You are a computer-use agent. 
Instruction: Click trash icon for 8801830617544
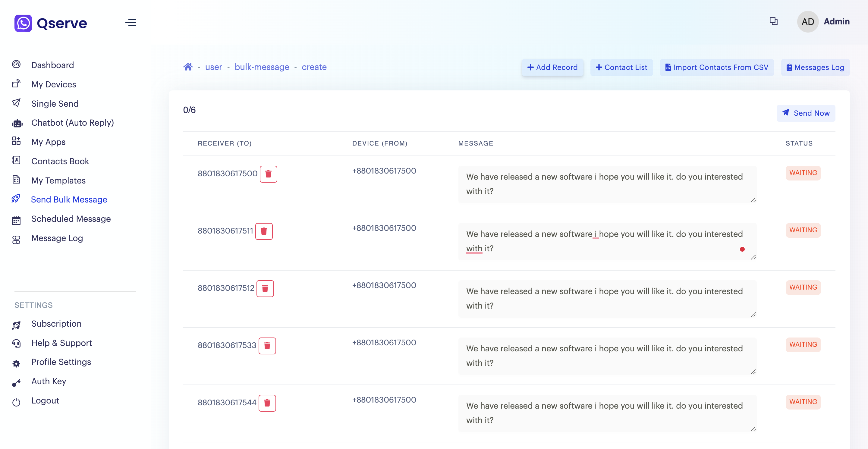point(267,403)
